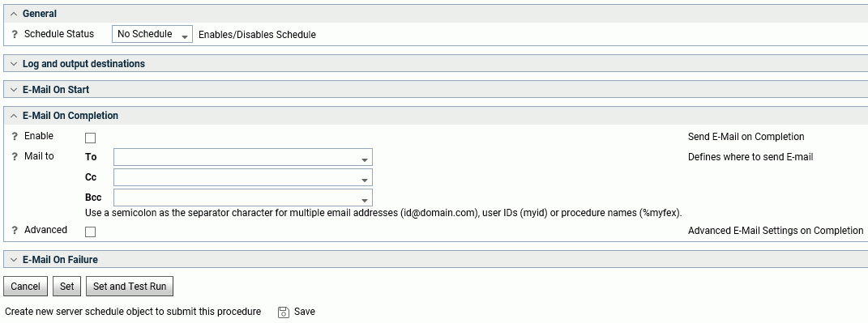The width and height of the screenshot is (868, 323).
Task: Open the Bcc recipients dropdown arrow
Action: click(x=364, y=200)
